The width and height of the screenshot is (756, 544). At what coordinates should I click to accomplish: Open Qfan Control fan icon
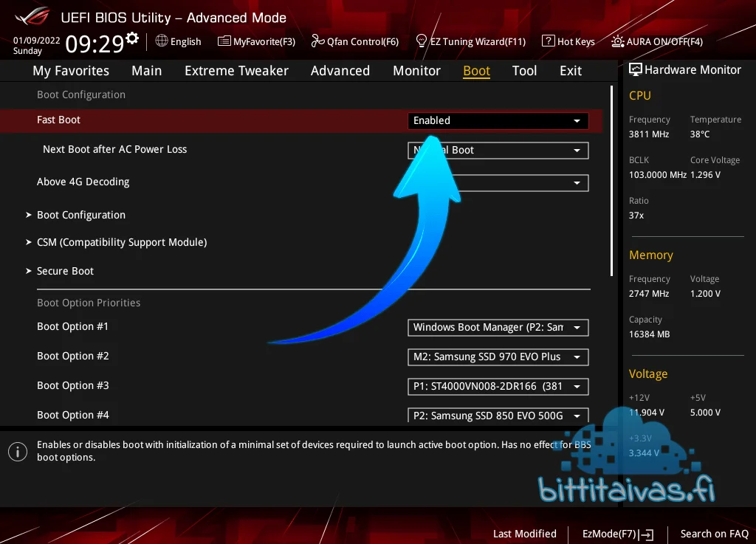click(317, 41)
